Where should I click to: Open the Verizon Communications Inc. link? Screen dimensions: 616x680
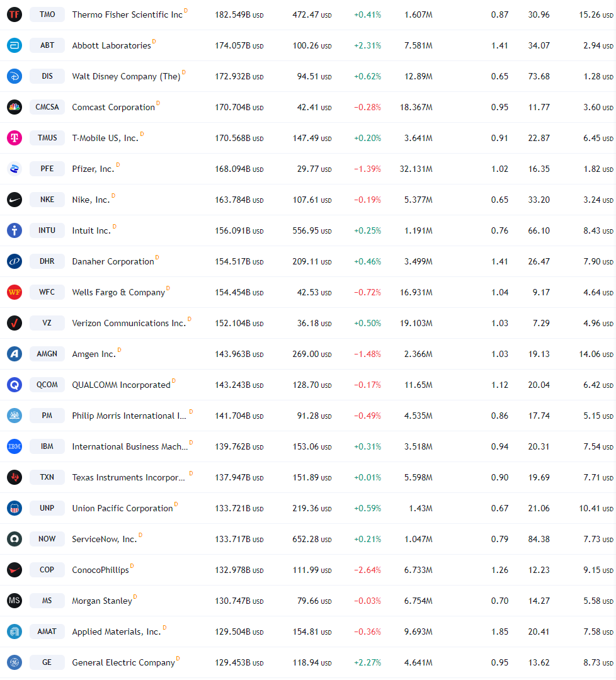129,323
